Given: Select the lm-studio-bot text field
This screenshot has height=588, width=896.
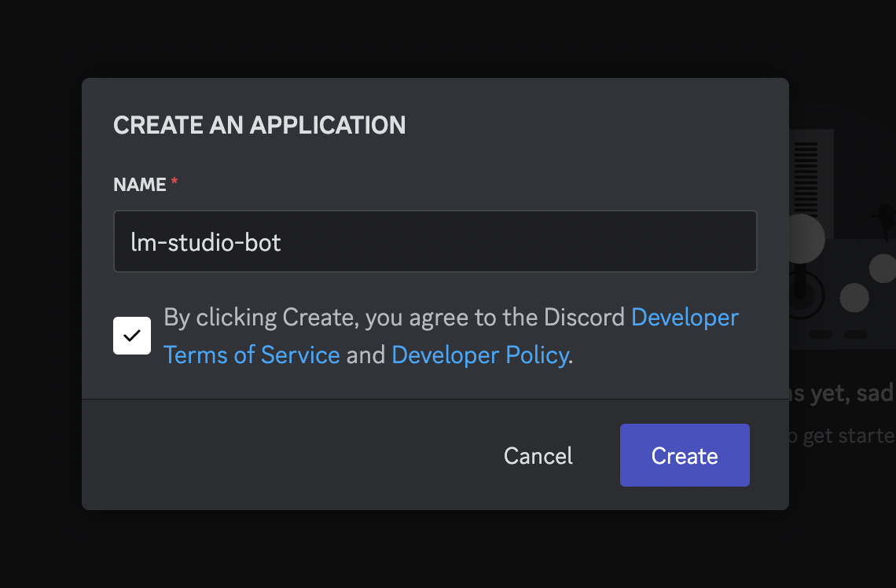Looking at the screenshot, I should pyautogui.click(x=435, y=241).
